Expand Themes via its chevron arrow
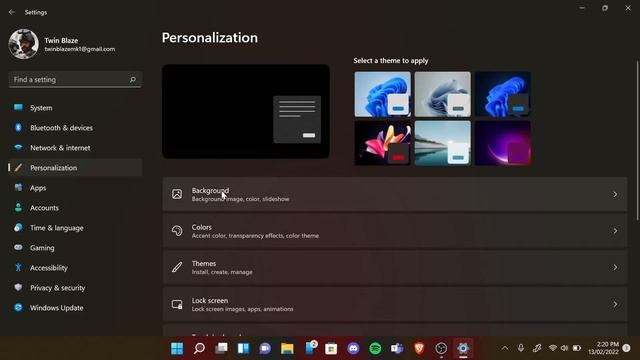640x360 pixels. [615, 267]
